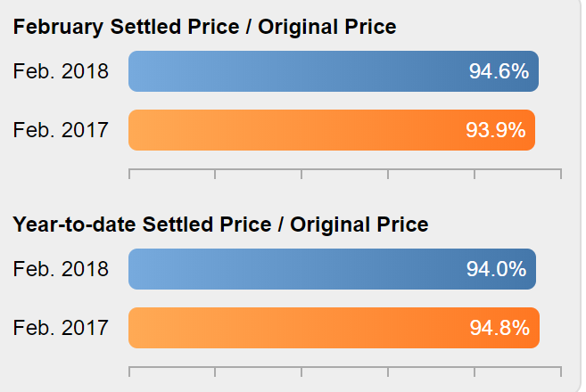Click the blue Feb. 2018 94.6% bar
Image resolution: width=586 pixels, height=392 pixels.
334,71
